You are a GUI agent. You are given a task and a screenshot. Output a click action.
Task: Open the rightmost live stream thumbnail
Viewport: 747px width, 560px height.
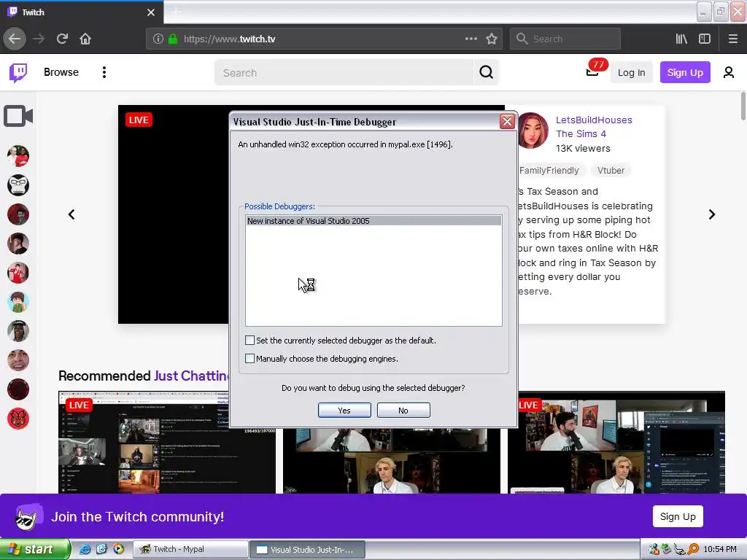pos(616,443)
